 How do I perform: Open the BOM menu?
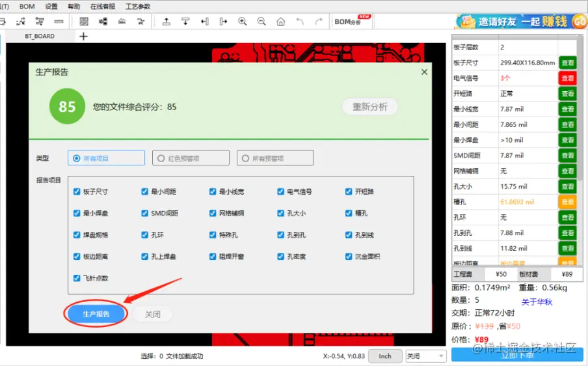(x=27, y=7)
